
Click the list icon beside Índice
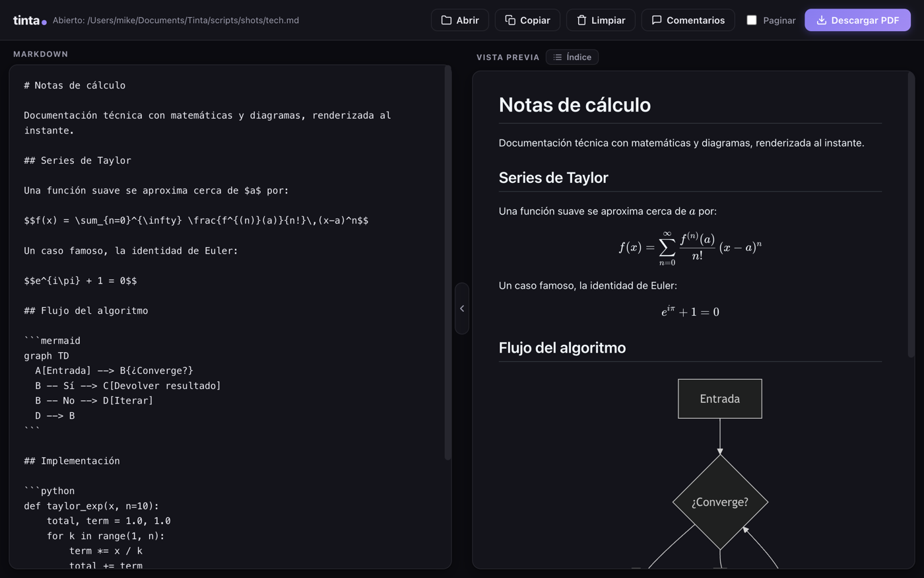click(558, 57)
